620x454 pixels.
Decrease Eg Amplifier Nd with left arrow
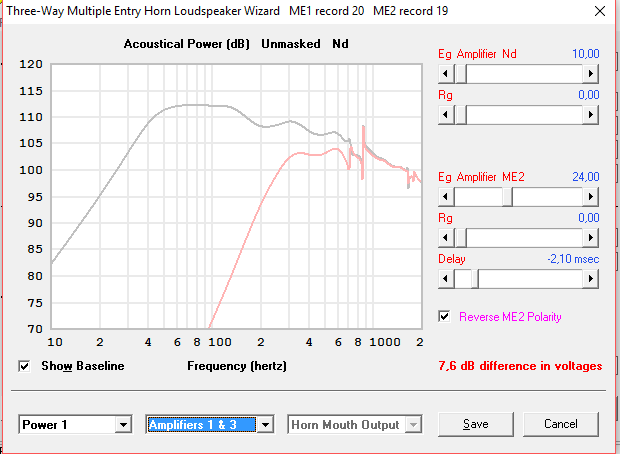point(446,74)
